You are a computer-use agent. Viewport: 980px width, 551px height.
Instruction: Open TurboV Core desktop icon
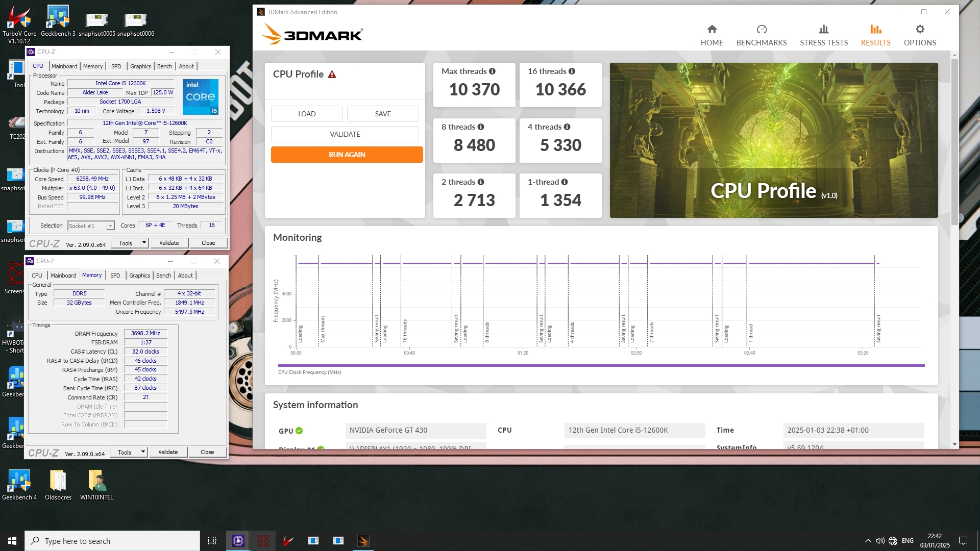[19, 24]
